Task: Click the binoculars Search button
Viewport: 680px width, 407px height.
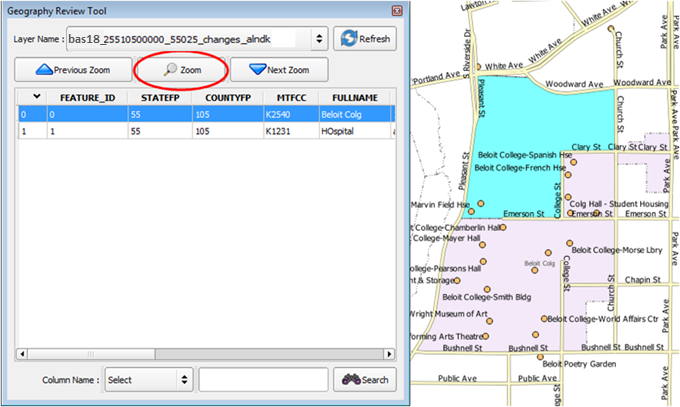Action: [364, 380]
